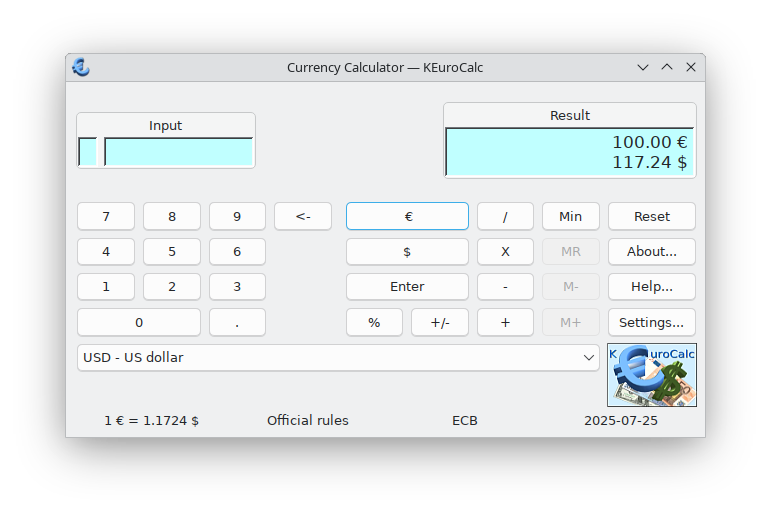Image resolution: width=771 pixels, height=515 pixels.
Task: Open the Help... button
Action: [651, 287]
